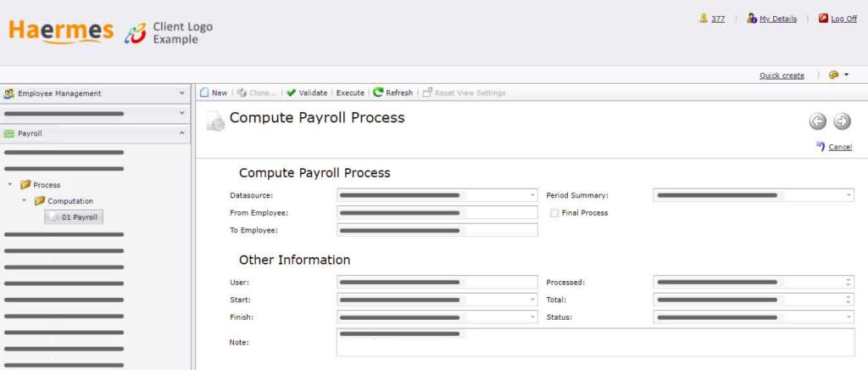Collapse the Payroll sidebar section
Viewport: 868px width, 370px height.
(x=182, y=133)
